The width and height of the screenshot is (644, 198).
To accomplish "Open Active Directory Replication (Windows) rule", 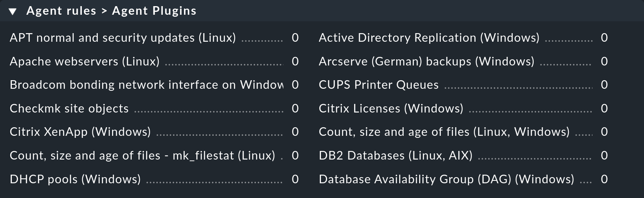I will point(429,38).
